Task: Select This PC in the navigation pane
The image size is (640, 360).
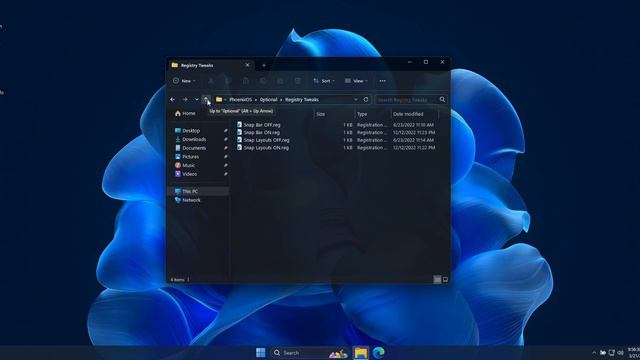Action: tap(199, 191)
